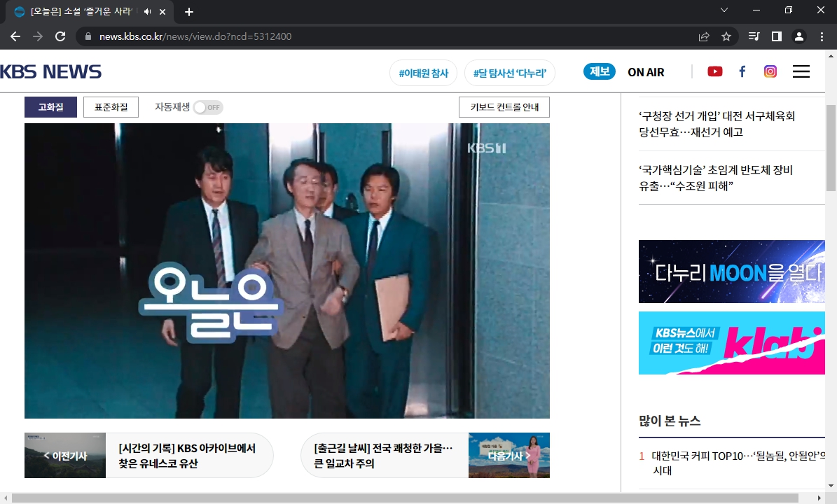Viewport: 837px width, 504px height.
Task: Open the KBS klab banner
Action: point(732,343)
